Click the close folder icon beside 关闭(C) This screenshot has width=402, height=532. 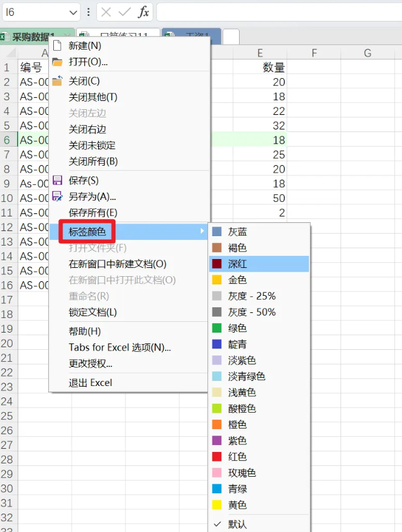(58, 81)
